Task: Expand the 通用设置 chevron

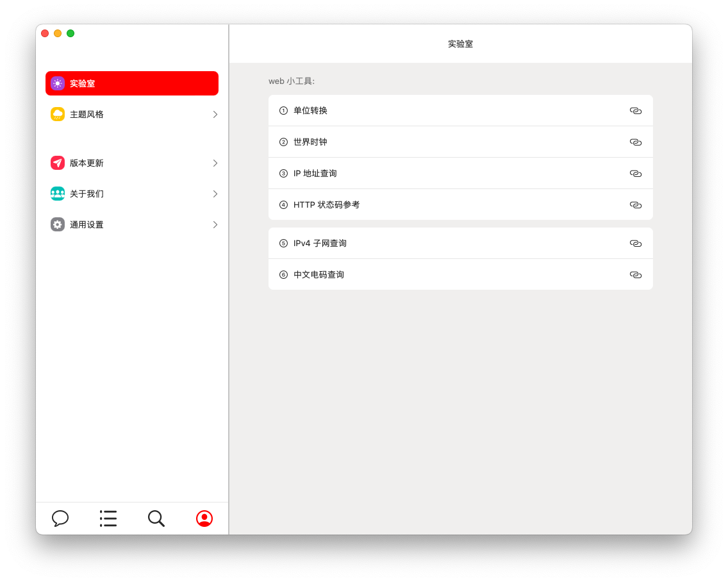Action: tap(215, 224)
